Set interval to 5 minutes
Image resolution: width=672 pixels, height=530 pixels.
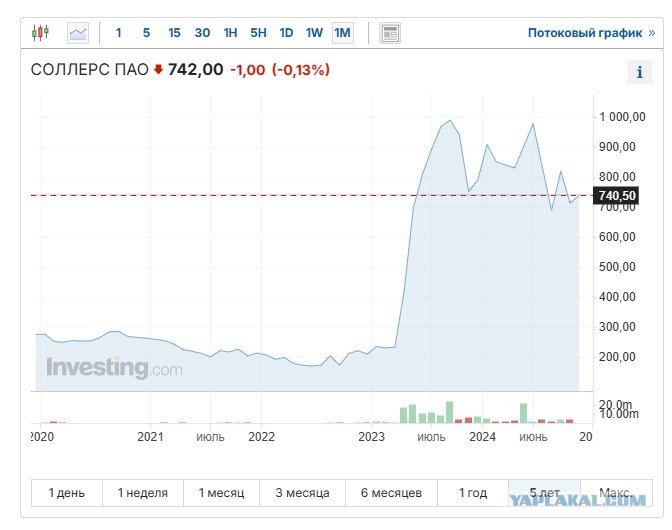[x=146, y=33]
